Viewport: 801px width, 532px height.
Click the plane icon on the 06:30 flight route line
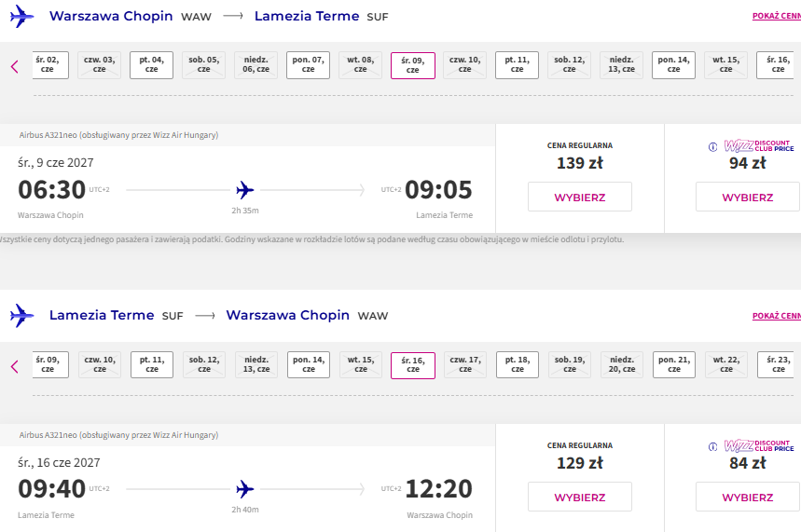[x=245, y=190]
